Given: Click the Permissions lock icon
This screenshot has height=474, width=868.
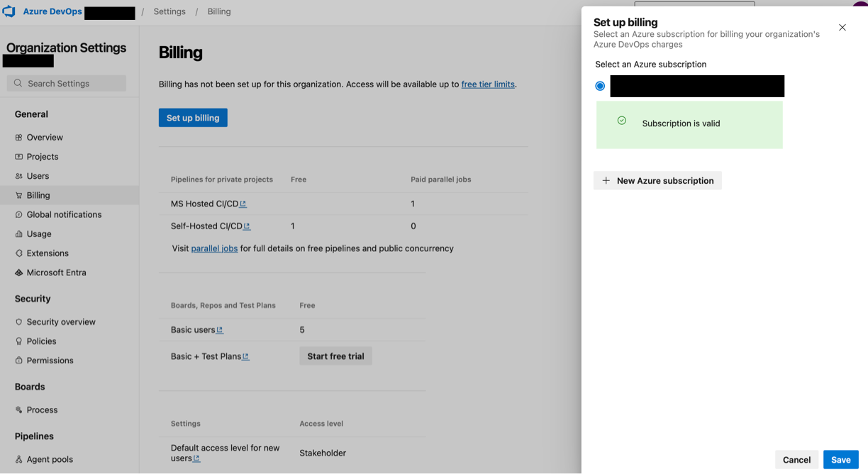Looking at the screenshot, I should [x=19, y=360].
